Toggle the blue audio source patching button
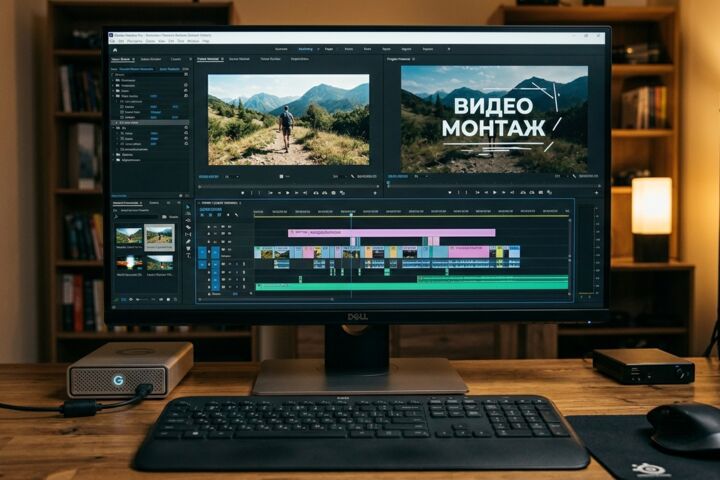This screenshot has height=480, width=720. click(x=202, y=265)
